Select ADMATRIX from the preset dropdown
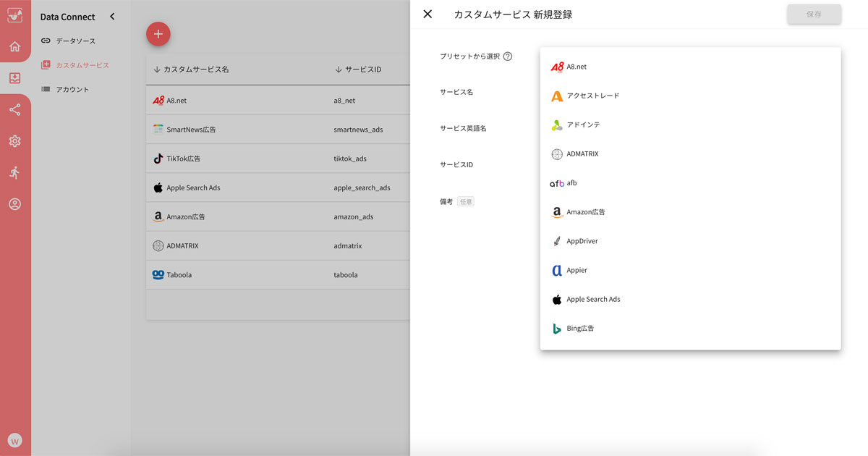The width and height of the screenshot is (868, 456). coord(690,154)
